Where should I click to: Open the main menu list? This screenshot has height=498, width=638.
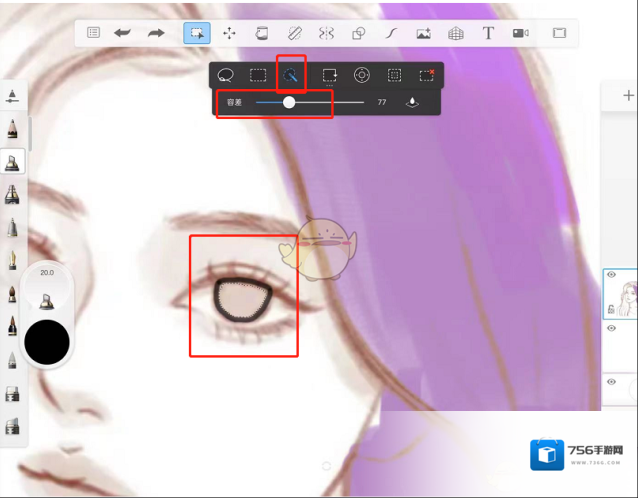(x=93, y=33)
